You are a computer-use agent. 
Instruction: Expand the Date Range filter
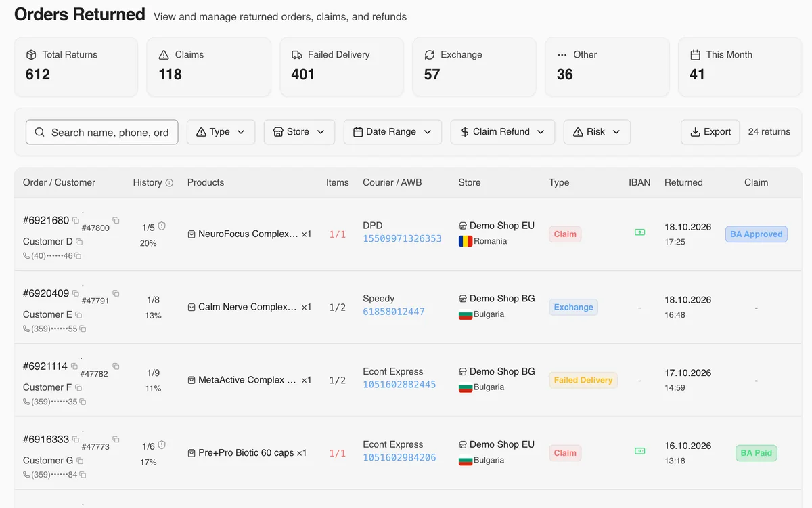tap(392, 132)
